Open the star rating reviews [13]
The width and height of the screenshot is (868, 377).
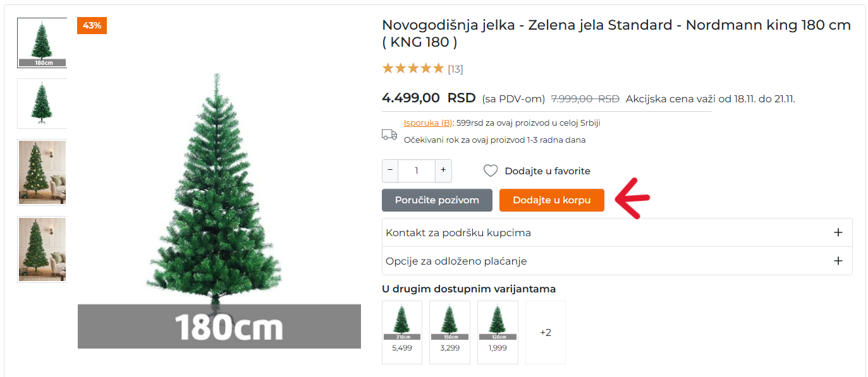(422, 69)
